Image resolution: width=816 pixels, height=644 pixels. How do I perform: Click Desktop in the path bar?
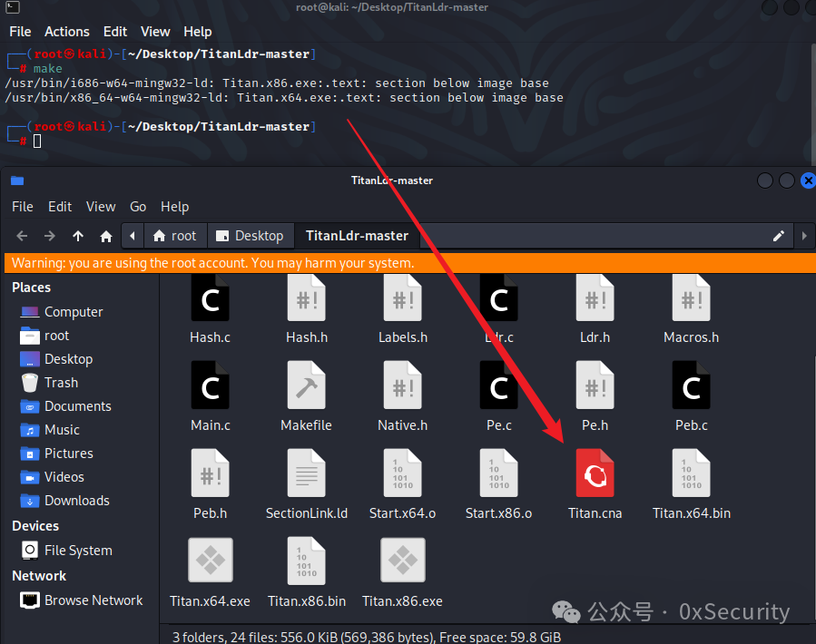point(251,236)
